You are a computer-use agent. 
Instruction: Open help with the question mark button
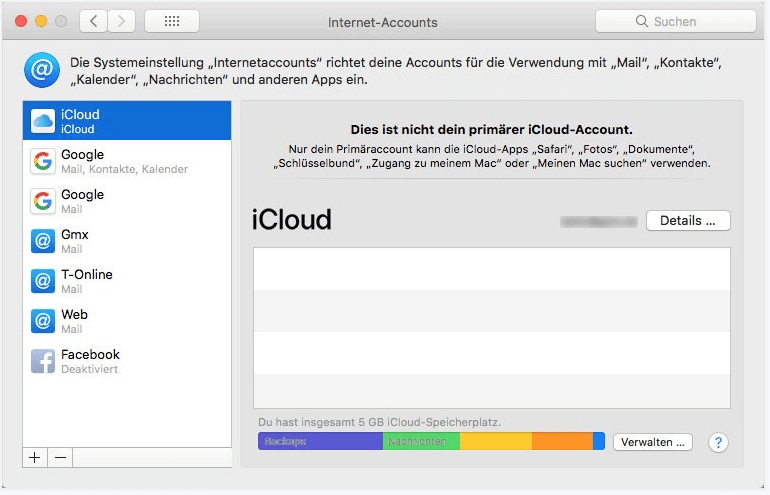point(717,442)
